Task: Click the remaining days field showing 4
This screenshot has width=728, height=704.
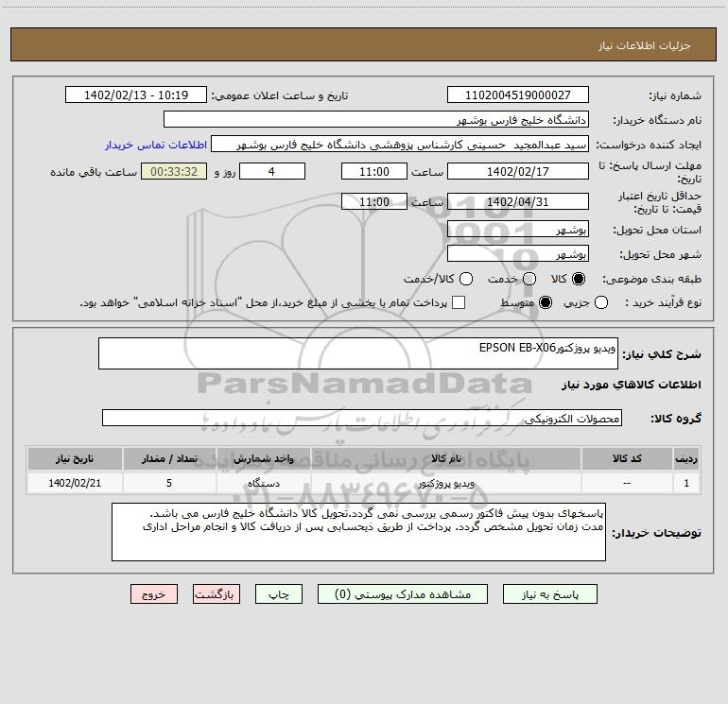Action: pyautogui.click(x=272, y=171)
